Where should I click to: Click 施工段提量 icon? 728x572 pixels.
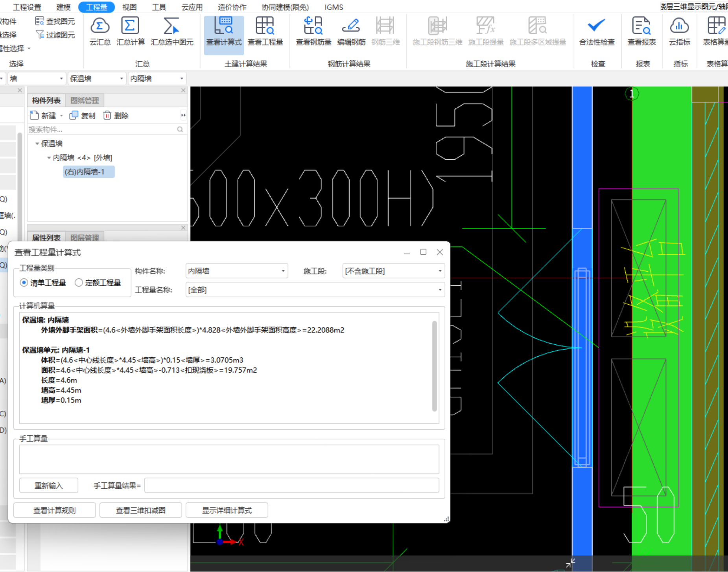486,31
